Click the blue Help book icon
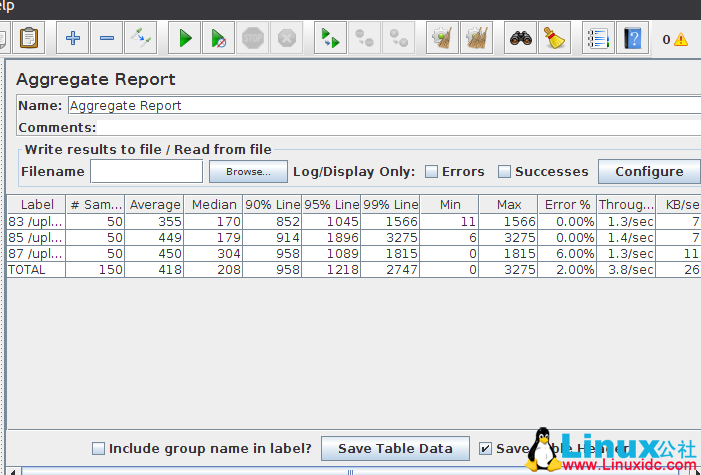 coord(632,39)
